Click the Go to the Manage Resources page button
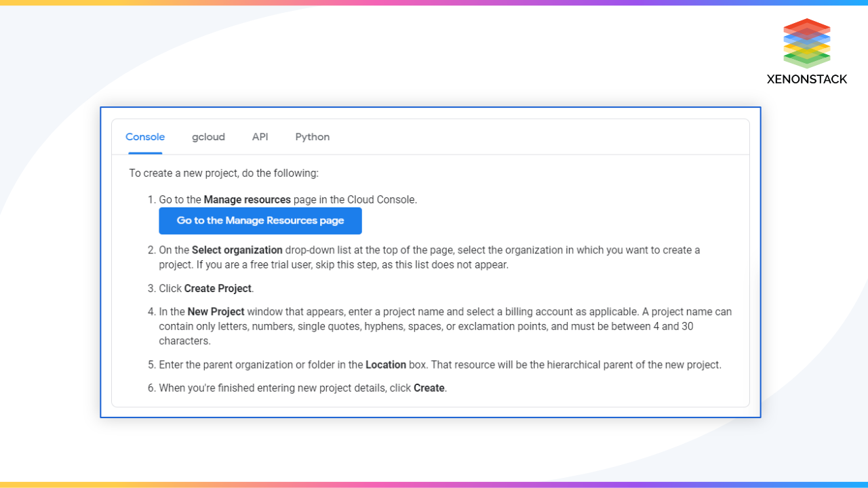 tap(260, 220)
